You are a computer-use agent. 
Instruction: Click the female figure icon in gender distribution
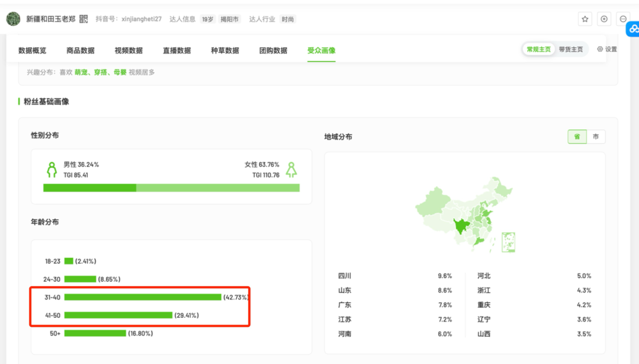(x=291, y=170)
